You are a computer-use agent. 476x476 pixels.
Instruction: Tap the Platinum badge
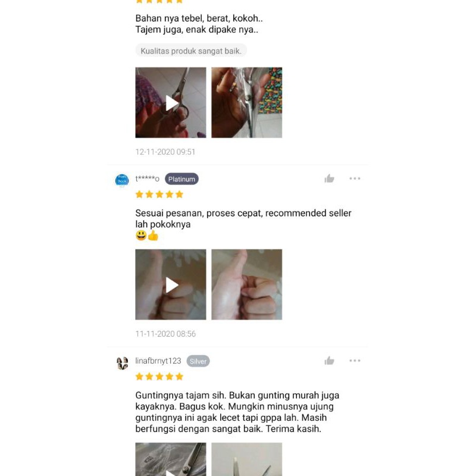[x=181, y=179]
